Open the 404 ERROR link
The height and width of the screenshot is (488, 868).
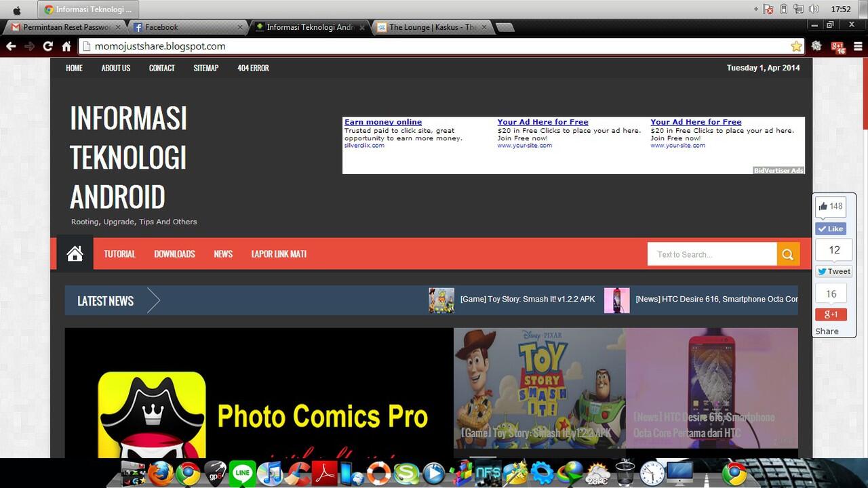253,68
